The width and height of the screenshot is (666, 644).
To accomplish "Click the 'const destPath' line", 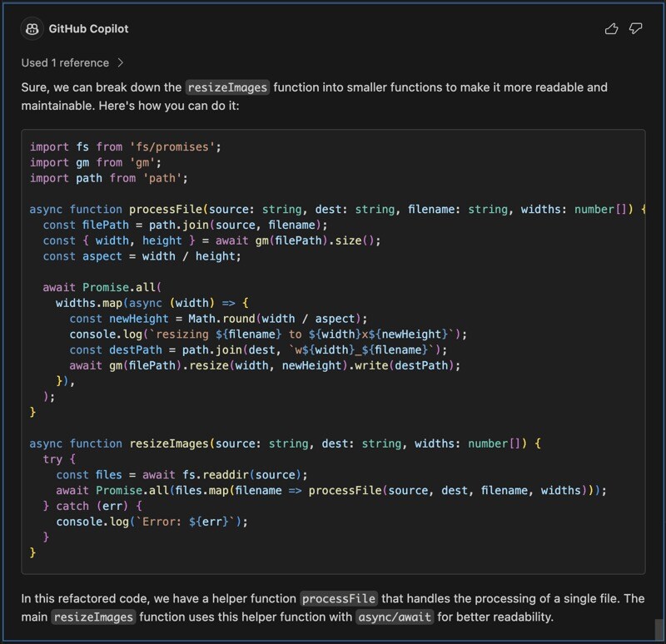I will click(x=258, y=350).
